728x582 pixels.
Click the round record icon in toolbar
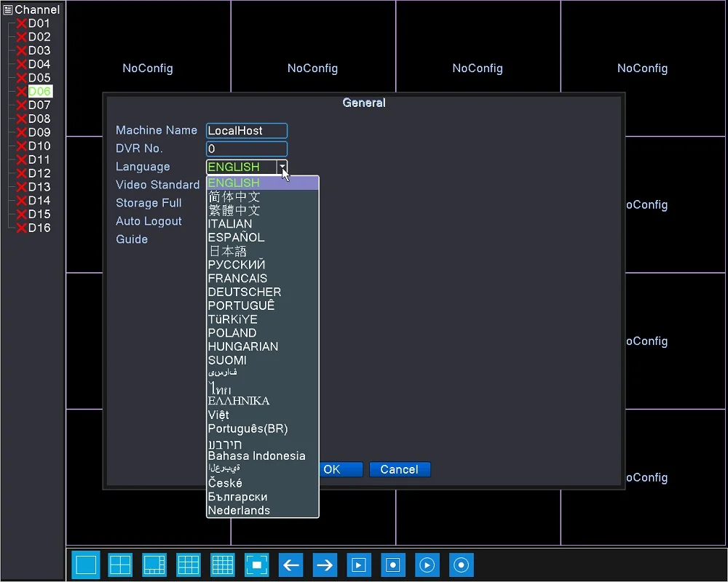(x=461, y=565)
